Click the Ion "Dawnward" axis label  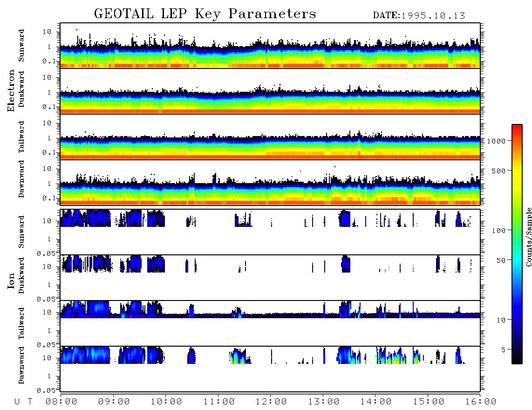[x=21, y=365]
